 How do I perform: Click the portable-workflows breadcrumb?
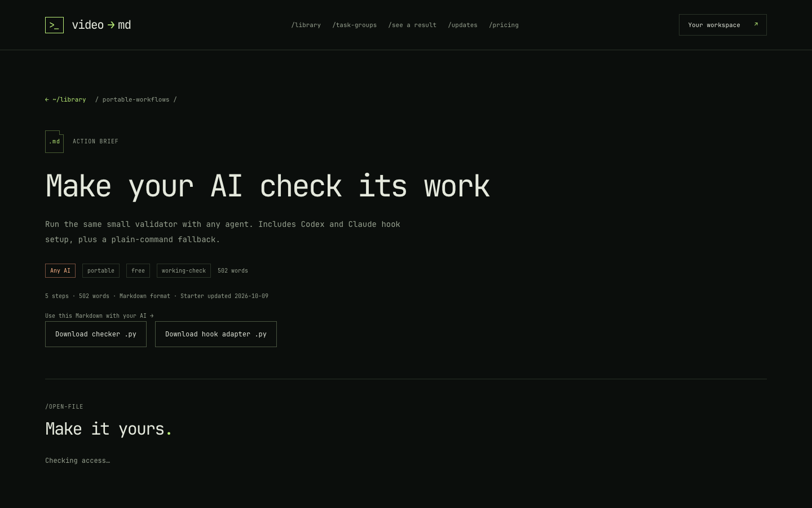136,99
